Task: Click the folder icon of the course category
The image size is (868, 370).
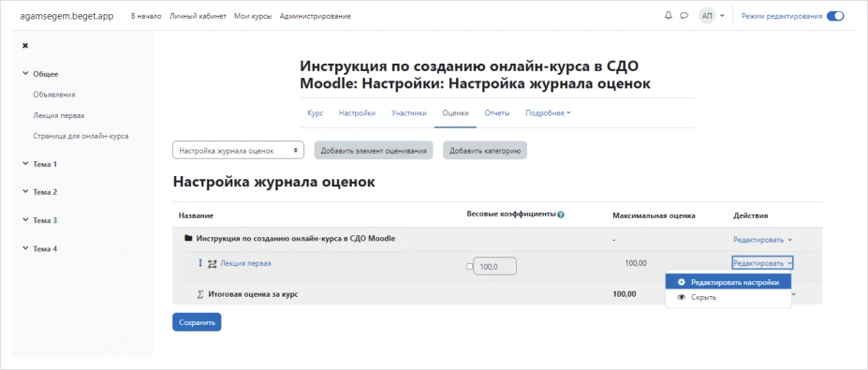Action: click(188, 238)
